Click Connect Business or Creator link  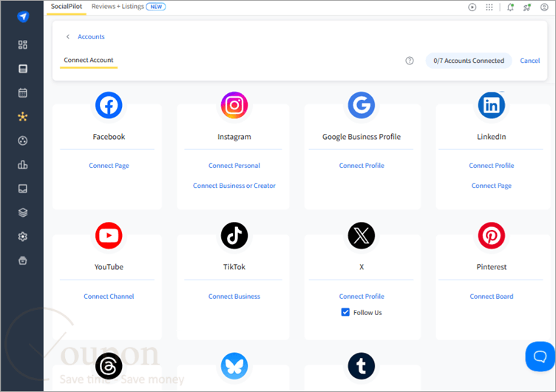tap(234, 186)
